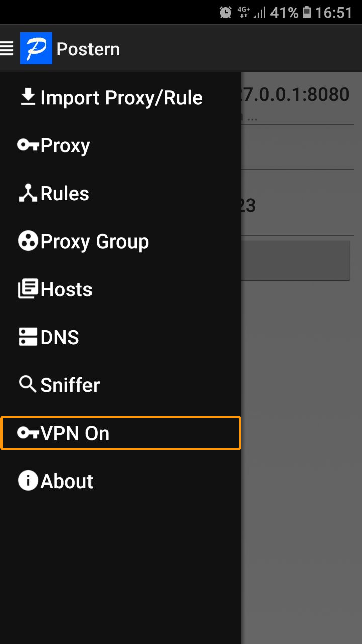Tap the hamburger menu icon
The image size is (362, 644).
point(7,49)
